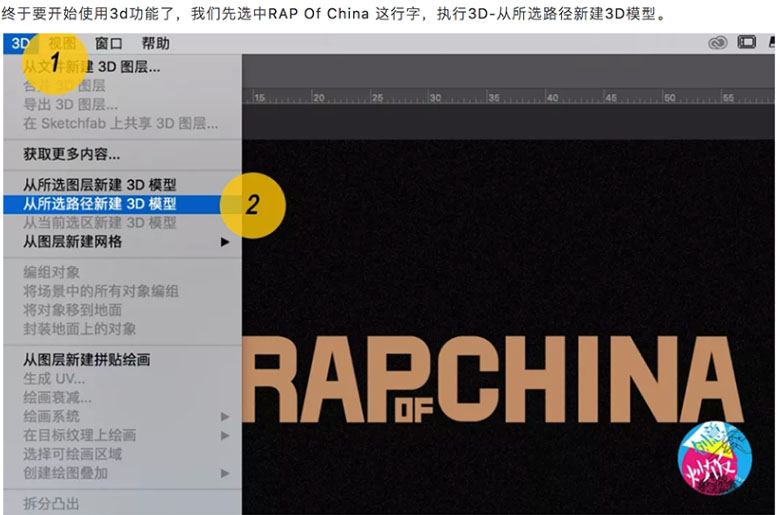780x515 pixels.
Task: Open the 窗口 menu
Action: click(x=108, y=44)
